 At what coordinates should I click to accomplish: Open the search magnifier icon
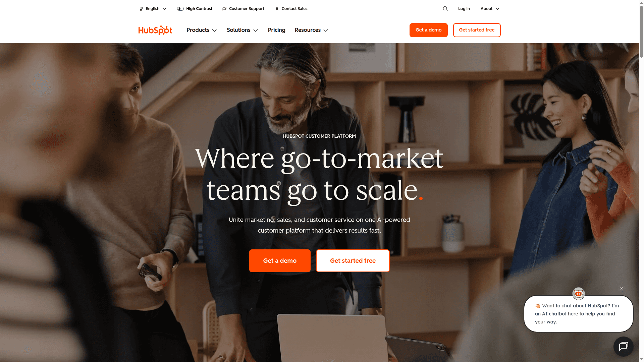coord(445,9)
